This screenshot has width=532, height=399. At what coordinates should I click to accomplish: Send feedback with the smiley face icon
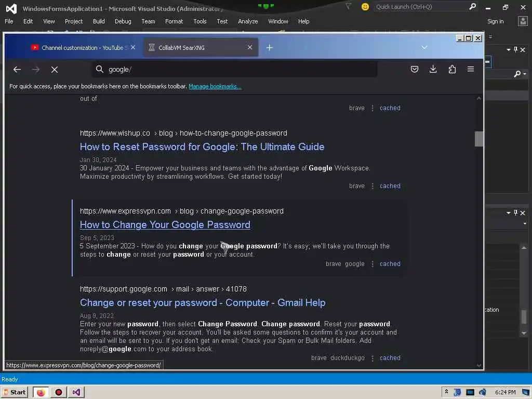click(365, 7)
